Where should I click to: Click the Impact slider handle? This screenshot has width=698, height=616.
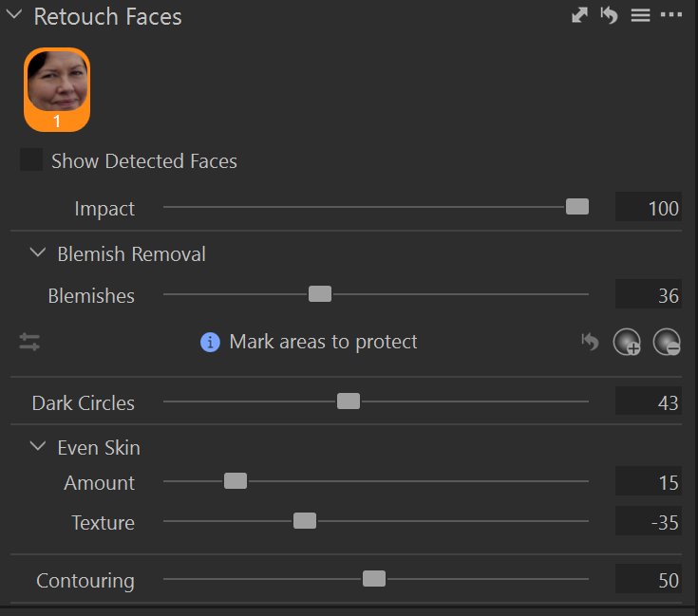tap(577, 207)
